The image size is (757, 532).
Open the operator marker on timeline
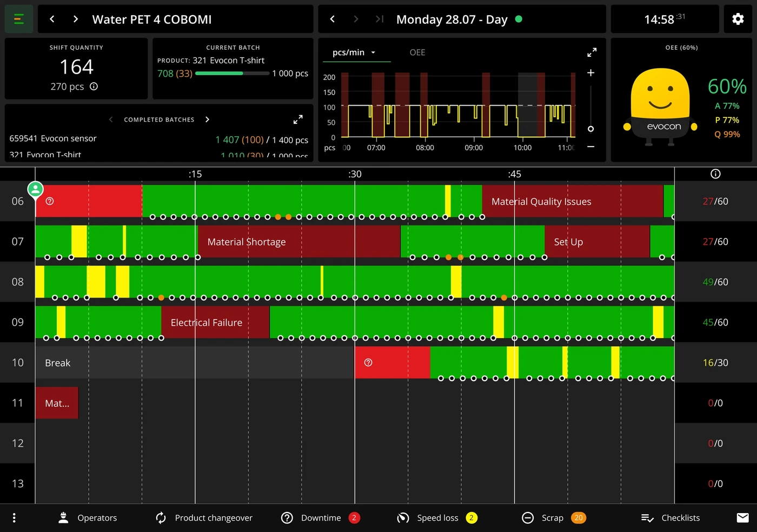(35, 189)
